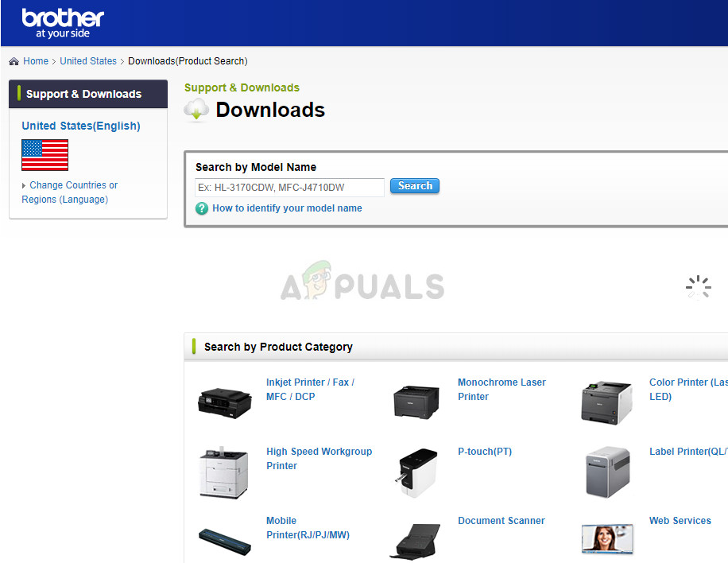This screenshot has height=563, width=728.
Task: Click the Mobile Printer product image
Action: coord(225,542)
